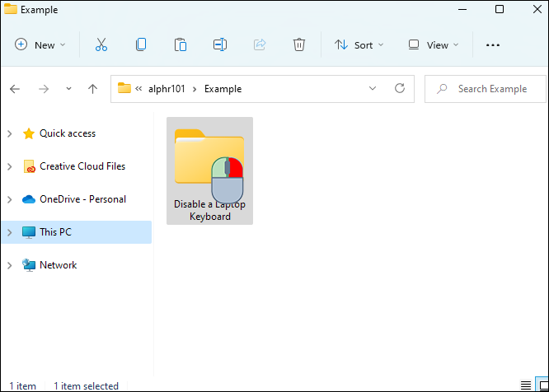This screenshot has width=549, height=392.
Task: Expand the Network tree node
Action: pos(10,265)
